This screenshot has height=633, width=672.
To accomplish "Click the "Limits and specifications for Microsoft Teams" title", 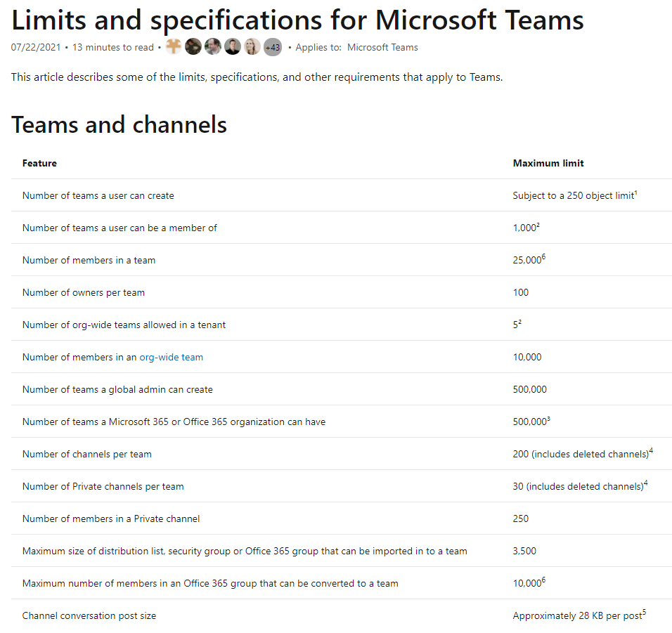I will 298,20.
